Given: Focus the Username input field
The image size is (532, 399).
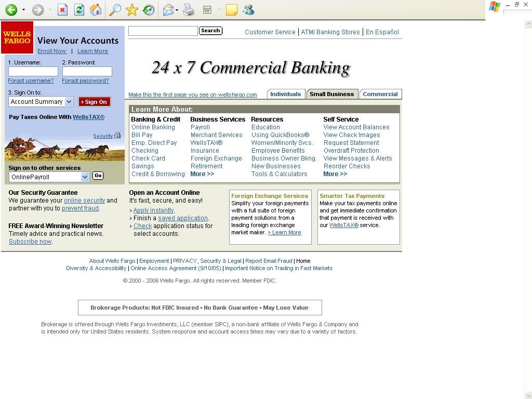Looking at the screenshot, I should point(33,71).
